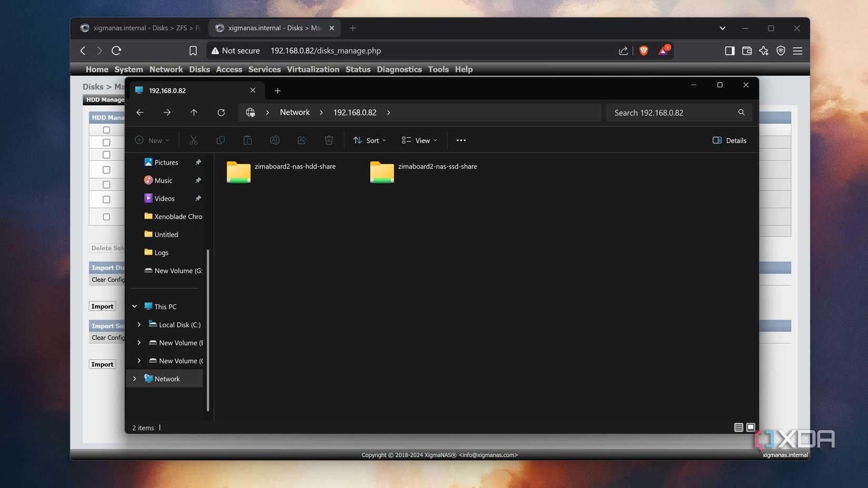Tick the second checkbox in HDD Management table
The image size is (868, 488).
click(x=106, y=142)
